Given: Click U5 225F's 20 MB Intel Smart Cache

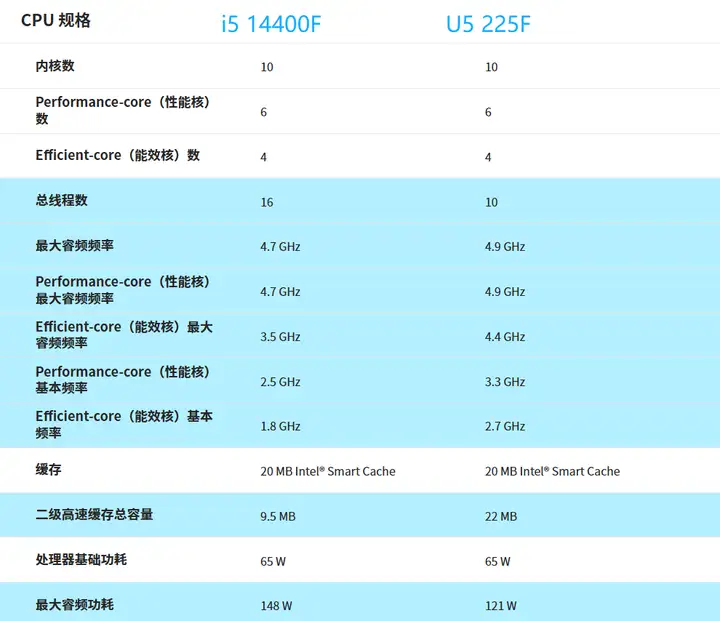Looking at the screenshot, I should tap(552, 471).
